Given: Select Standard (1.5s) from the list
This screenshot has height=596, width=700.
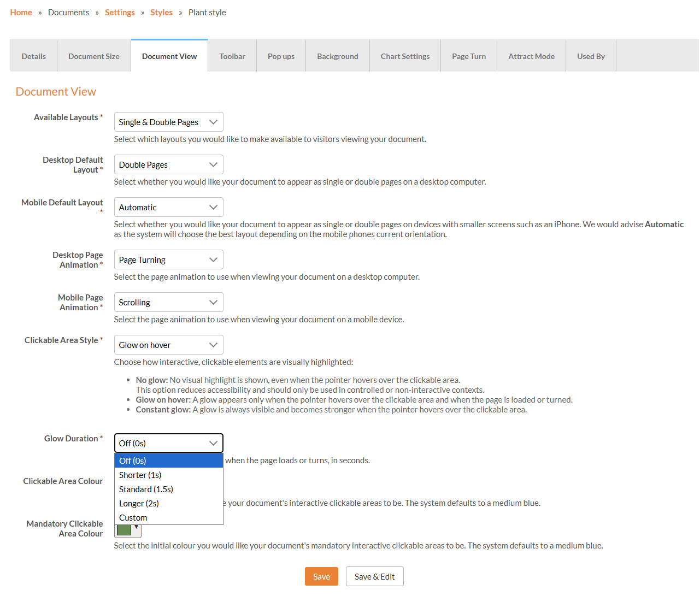Looking at the screenshot, I should (x=146, y=489).
